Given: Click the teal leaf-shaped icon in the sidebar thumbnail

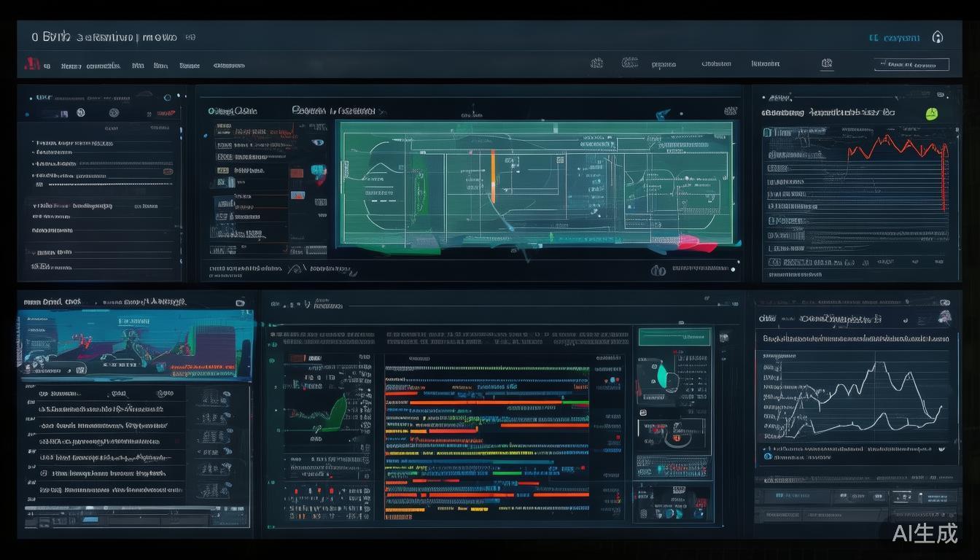Looking at the screenshot, I should coord(663,375).
